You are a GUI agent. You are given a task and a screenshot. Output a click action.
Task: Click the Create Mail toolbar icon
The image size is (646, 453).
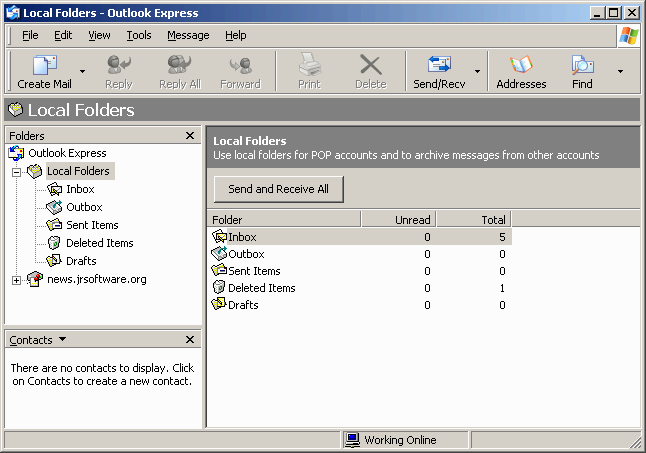tap(44, 65)
